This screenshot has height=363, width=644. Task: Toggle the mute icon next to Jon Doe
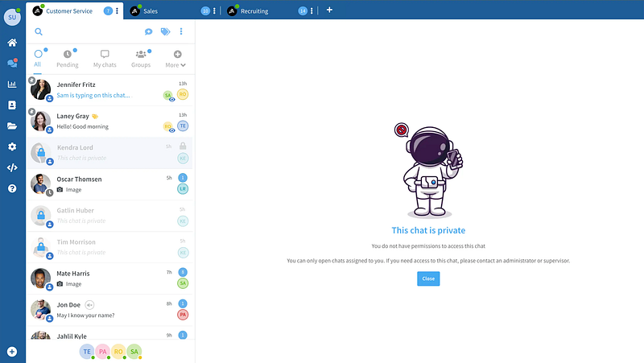90,304
